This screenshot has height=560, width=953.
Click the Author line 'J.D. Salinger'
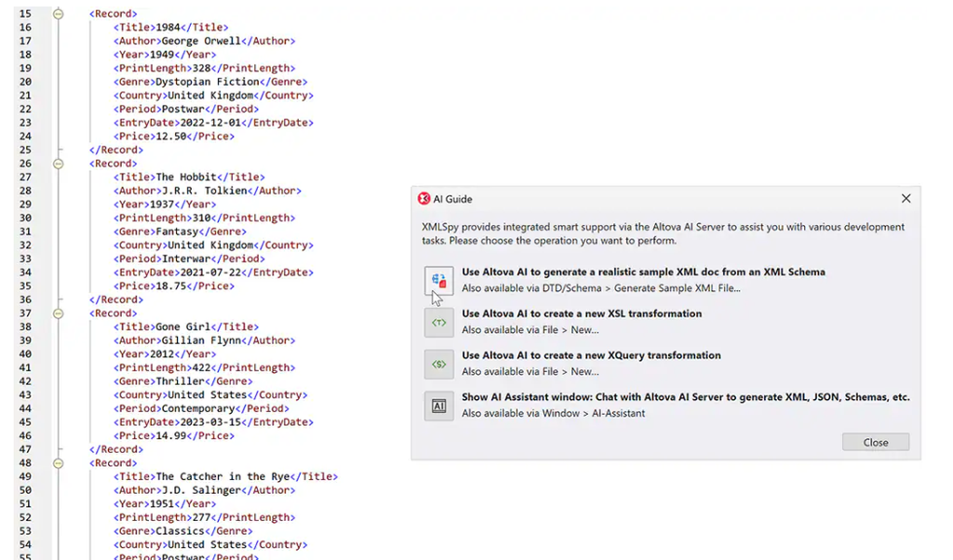click(x=204, y=490)
